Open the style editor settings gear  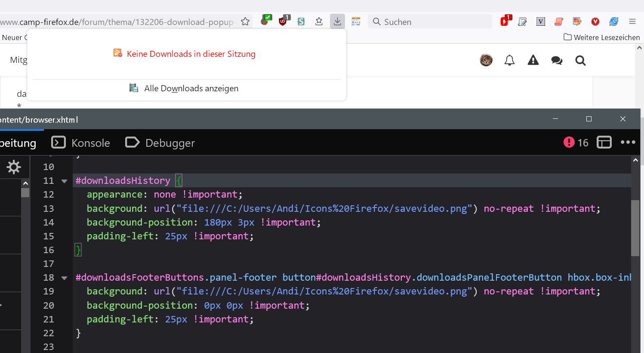pos(14,167)
